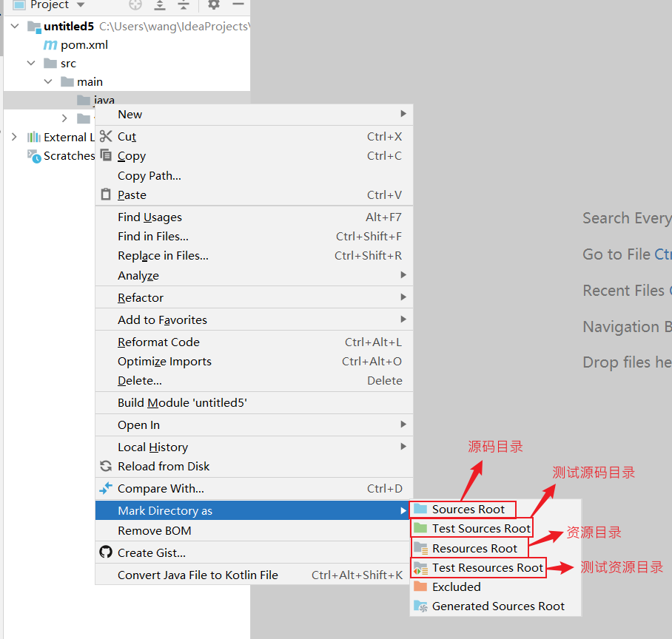Hide the Project panel with minus icon
The height and width of the screenshot is (639, 672).
238,4
